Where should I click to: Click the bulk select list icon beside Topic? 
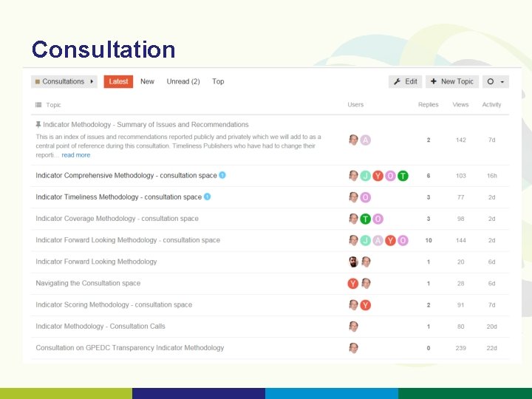click(38, 105)
